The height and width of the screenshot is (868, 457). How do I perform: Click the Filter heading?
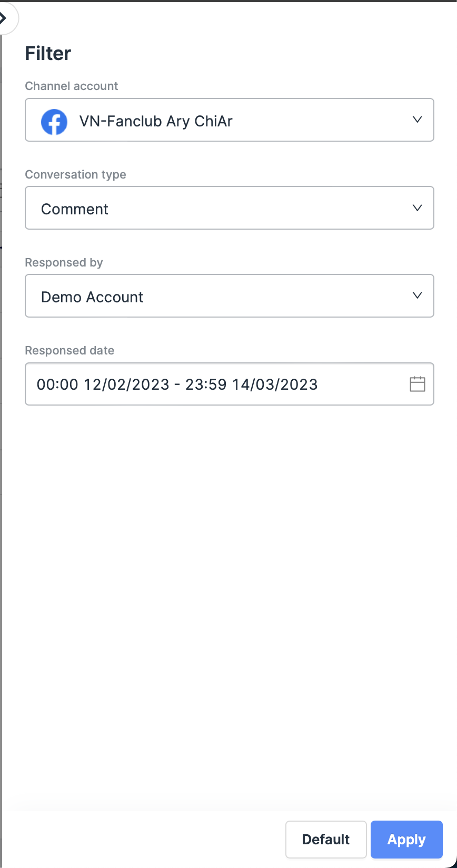(x=48, y=53)
